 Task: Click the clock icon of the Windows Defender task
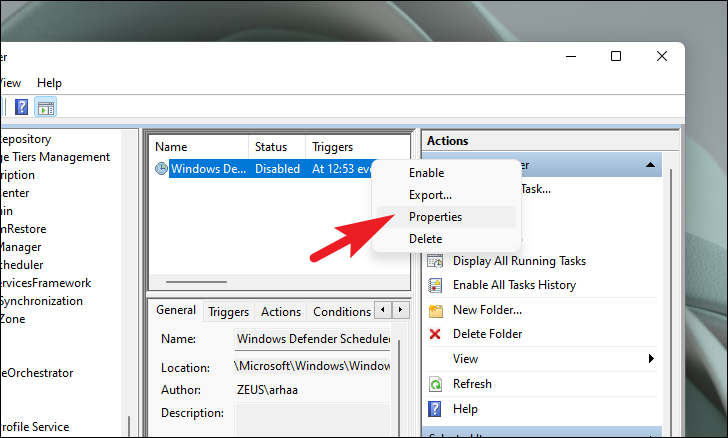coord(161,169)
